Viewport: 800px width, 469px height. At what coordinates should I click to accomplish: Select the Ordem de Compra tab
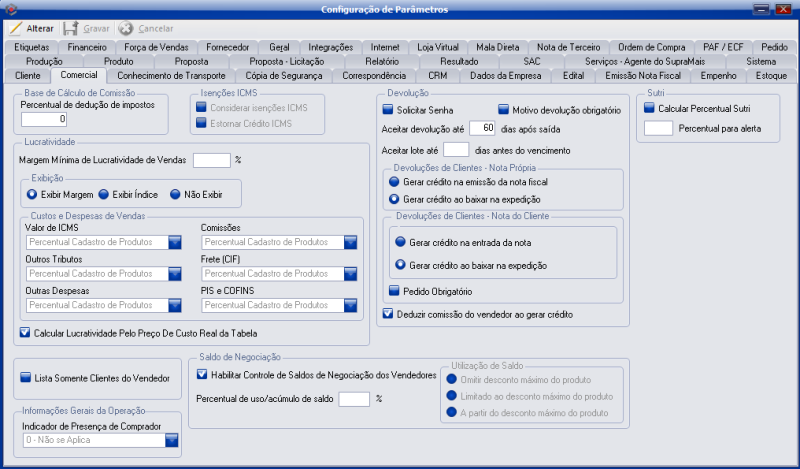(x=652, y=47)
